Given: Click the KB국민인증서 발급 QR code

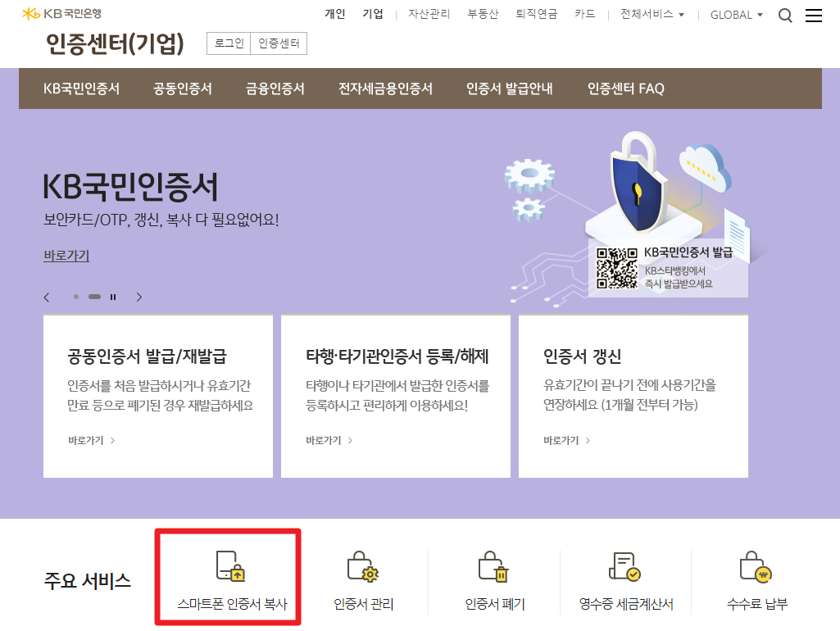Looking at the screenshot, I should click(x=616, y=268).
